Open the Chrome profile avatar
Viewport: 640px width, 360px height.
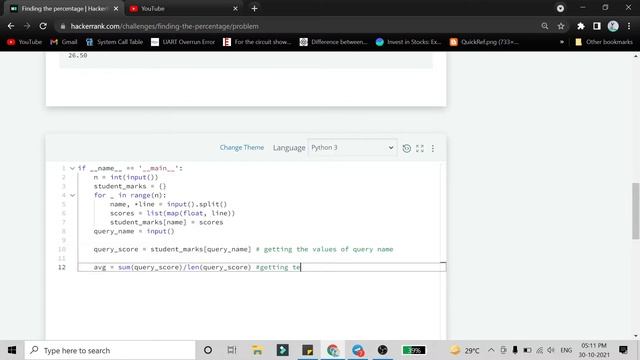click(x=613, y=26)
